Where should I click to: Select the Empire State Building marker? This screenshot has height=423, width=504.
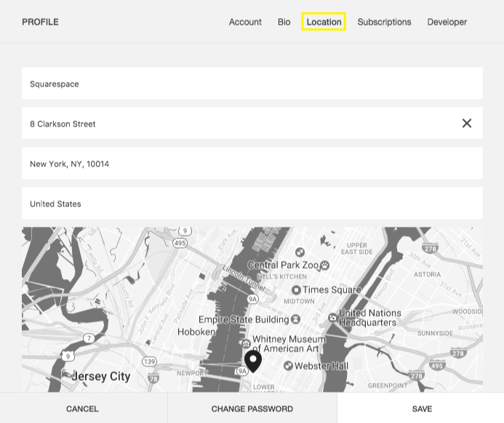pyautogui.click(x=295, y=320)
